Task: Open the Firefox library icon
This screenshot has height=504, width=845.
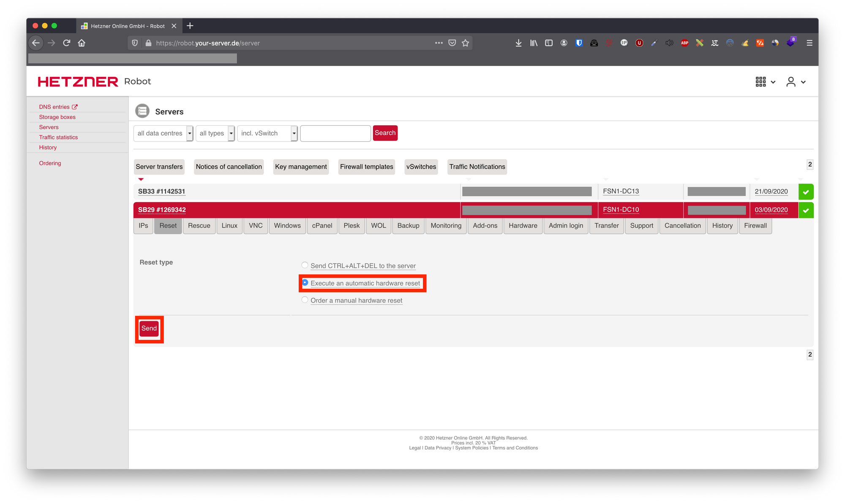Action: [534, 43]
